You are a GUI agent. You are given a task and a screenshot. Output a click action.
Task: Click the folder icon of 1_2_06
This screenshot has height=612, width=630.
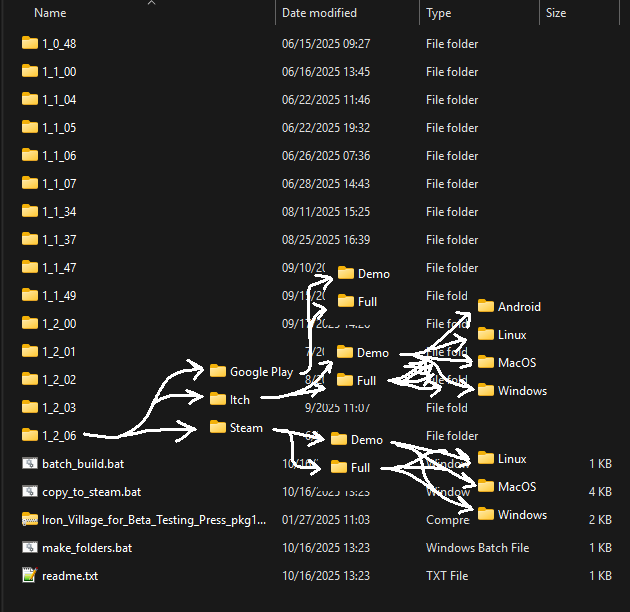30,435
